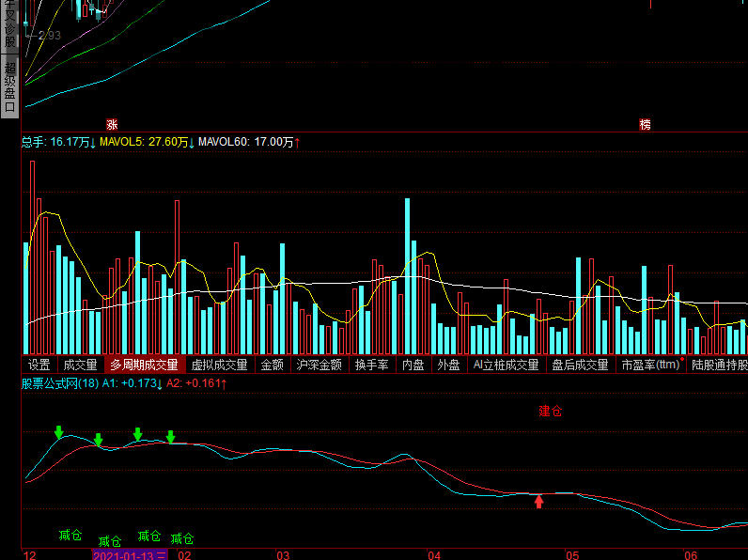
Task: Switch to the 成交量 indicator tab
Action: point(81,365)
